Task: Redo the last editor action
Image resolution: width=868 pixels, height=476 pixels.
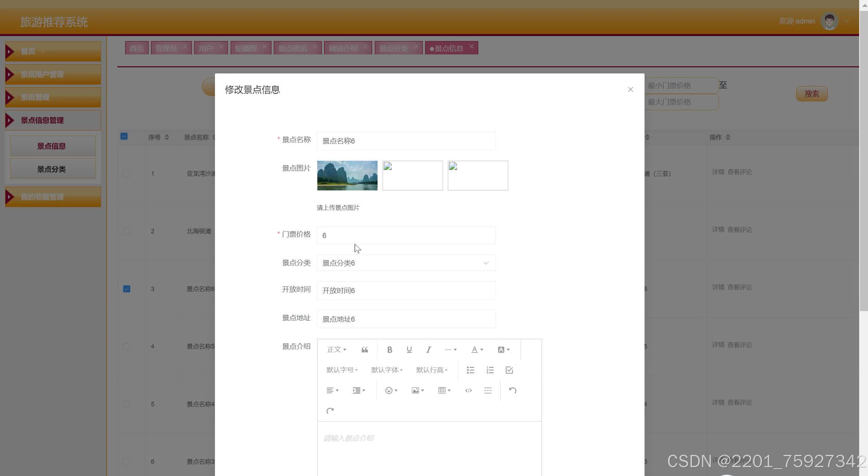Action: coord(330,411)
